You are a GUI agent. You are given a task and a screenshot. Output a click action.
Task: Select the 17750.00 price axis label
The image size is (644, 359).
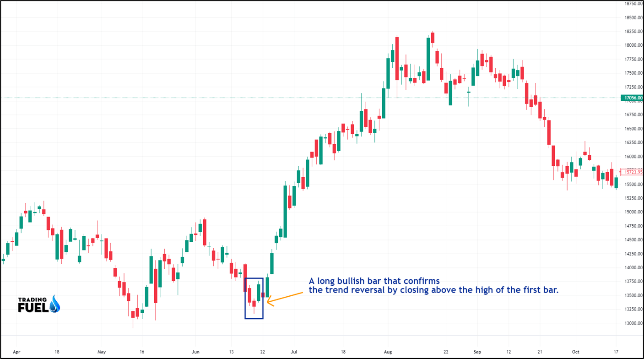click(x=633, y=60)
